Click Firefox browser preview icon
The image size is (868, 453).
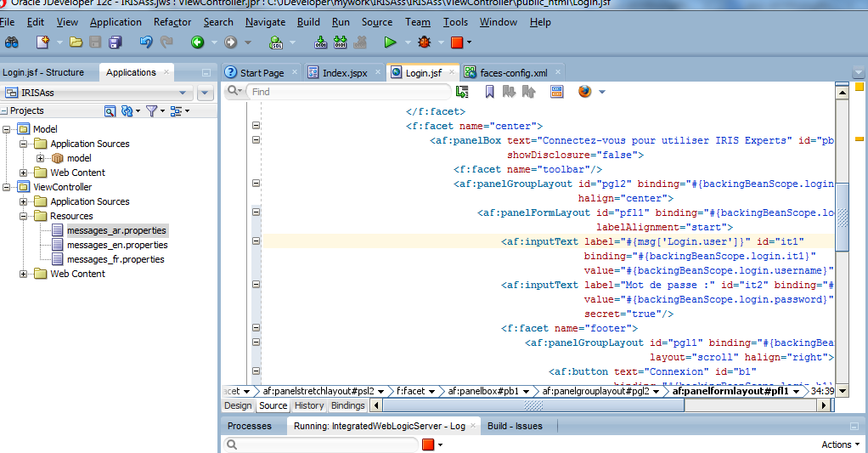pos(584,92)
